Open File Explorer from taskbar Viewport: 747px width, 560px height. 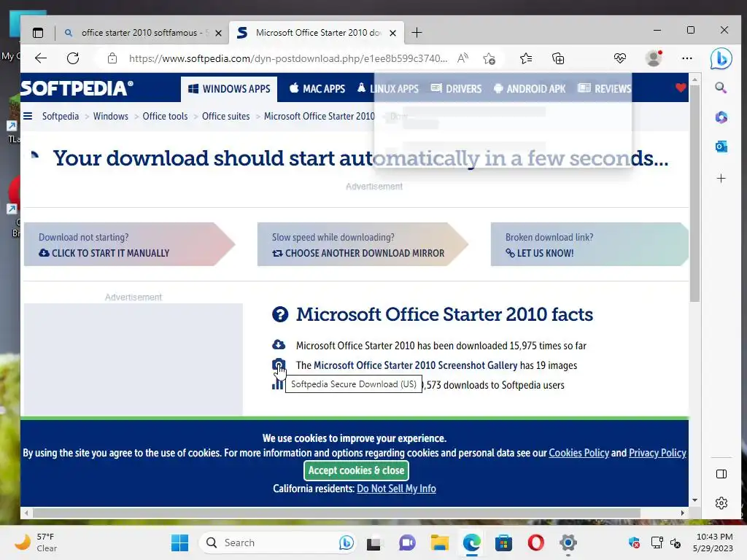click(x=440, y=542)
